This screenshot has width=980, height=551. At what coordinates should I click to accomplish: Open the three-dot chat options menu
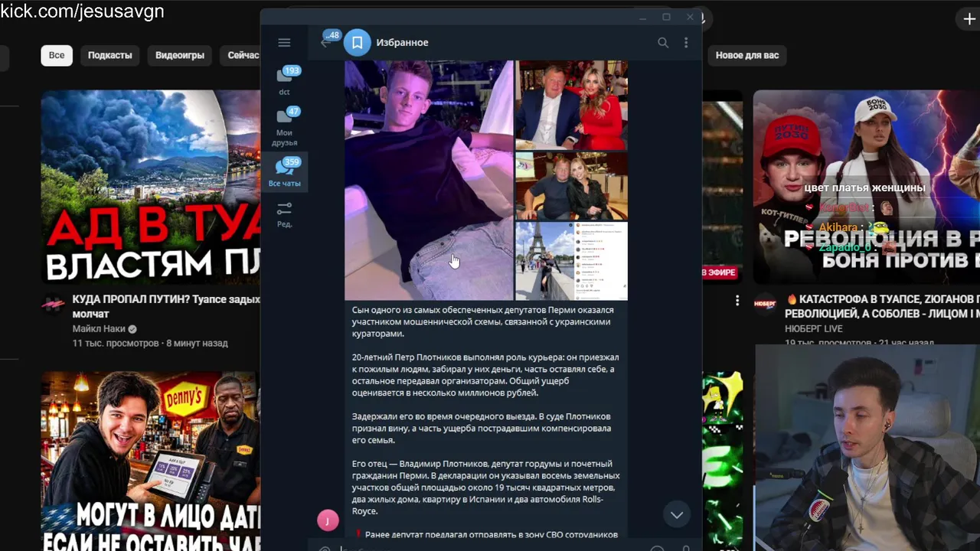click(x=686, y=43)
